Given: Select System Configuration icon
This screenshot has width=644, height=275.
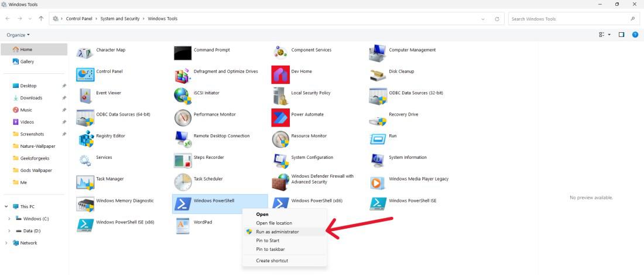Looking at the screenshot, I should (x=280, y=161).
